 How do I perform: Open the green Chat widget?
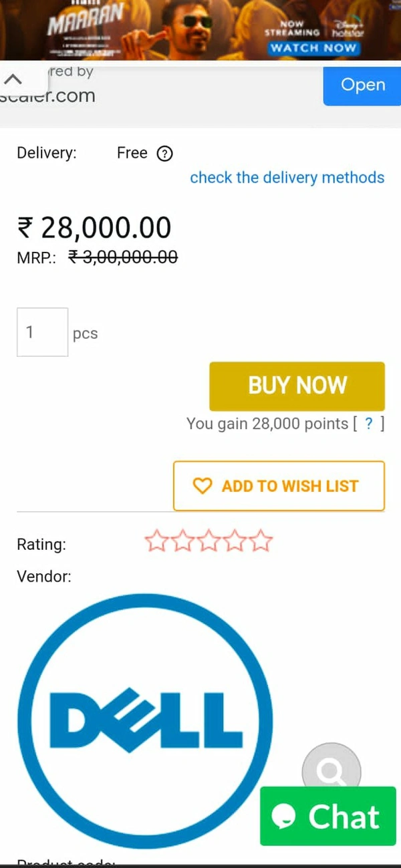pyautogui.click(x=327, y=817)
